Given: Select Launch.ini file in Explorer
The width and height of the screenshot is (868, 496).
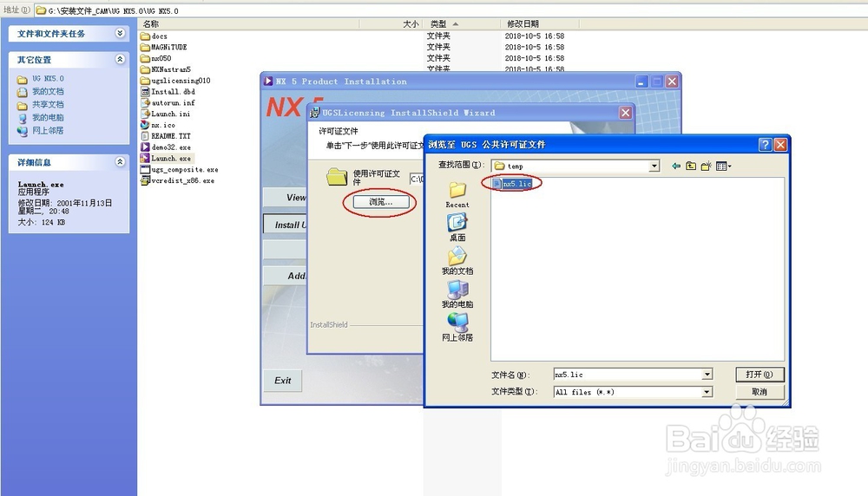Looking at the screenshot, I should click(x=166, y=114).
